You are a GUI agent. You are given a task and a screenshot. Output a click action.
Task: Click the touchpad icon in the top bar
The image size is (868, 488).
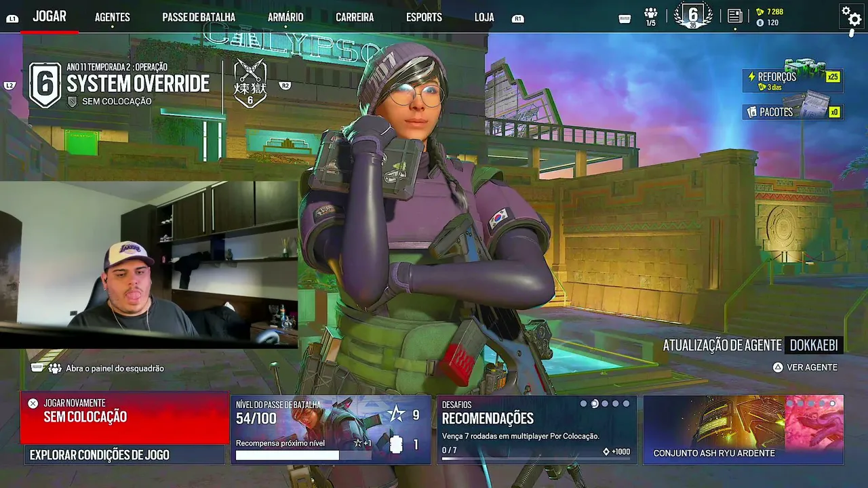pyautogui.click(x=625, y=19)
